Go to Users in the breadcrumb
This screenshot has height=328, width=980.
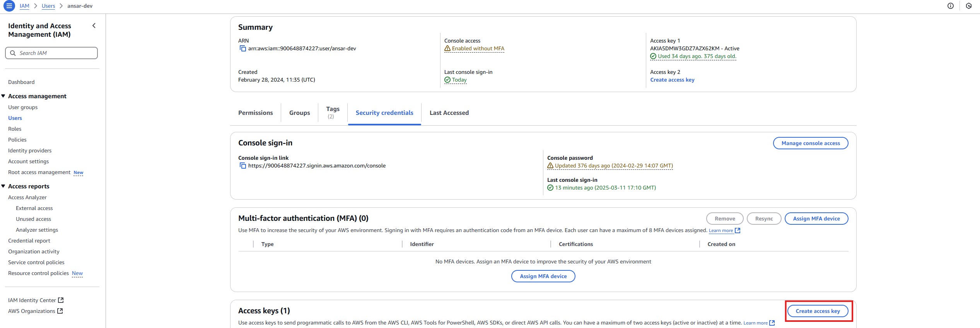(48, 6)
